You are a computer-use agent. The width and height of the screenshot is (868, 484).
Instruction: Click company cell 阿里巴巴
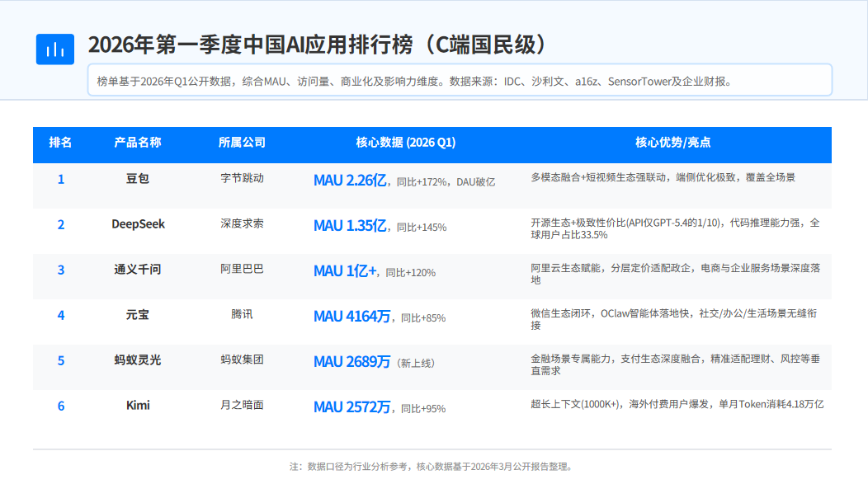pos(242,269)
